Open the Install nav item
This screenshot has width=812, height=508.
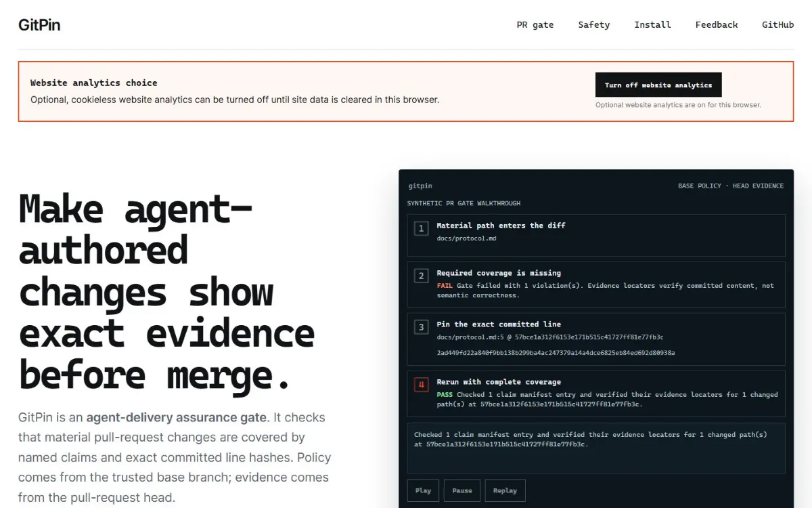pyautogui.click(x=652, y=25)
